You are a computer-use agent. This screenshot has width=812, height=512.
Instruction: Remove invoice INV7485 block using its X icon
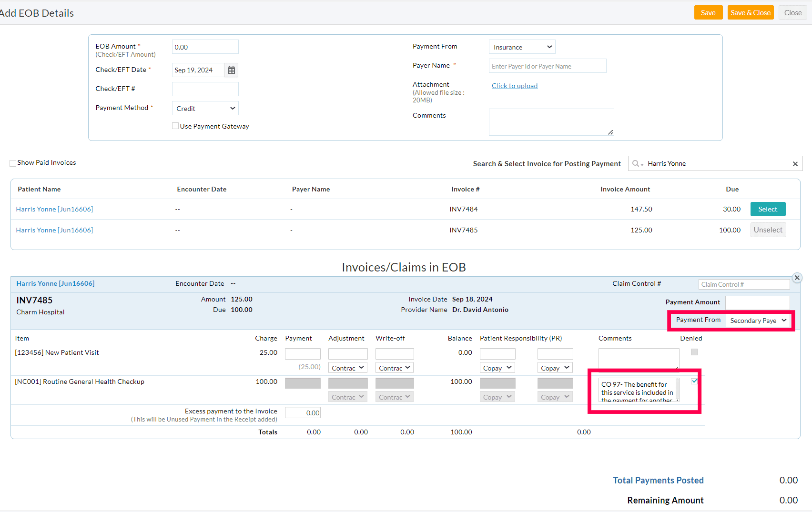797,278
